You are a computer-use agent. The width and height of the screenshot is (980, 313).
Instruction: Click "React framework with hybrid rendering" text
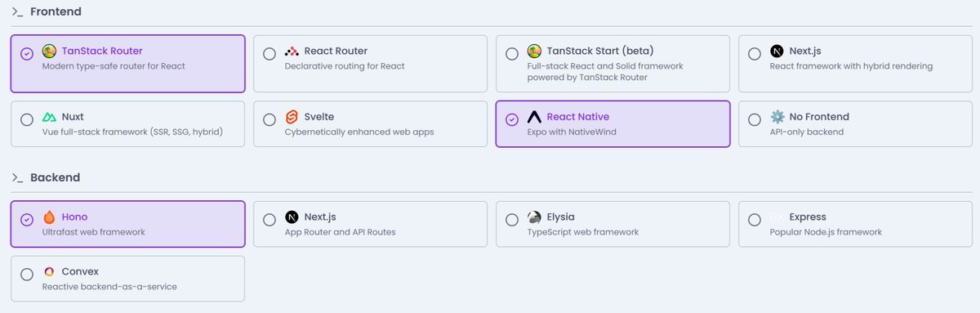pos(851,66)
